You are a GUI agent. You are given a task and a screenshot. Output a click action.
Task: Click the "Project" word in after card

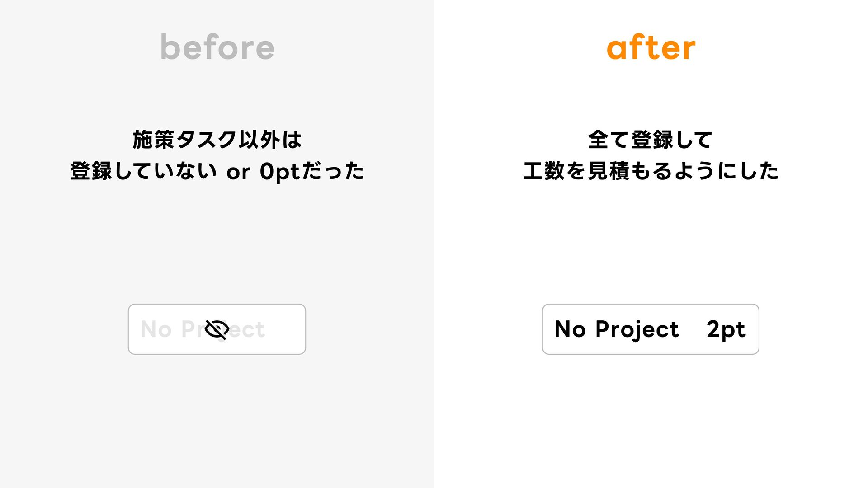coord(637,329)
